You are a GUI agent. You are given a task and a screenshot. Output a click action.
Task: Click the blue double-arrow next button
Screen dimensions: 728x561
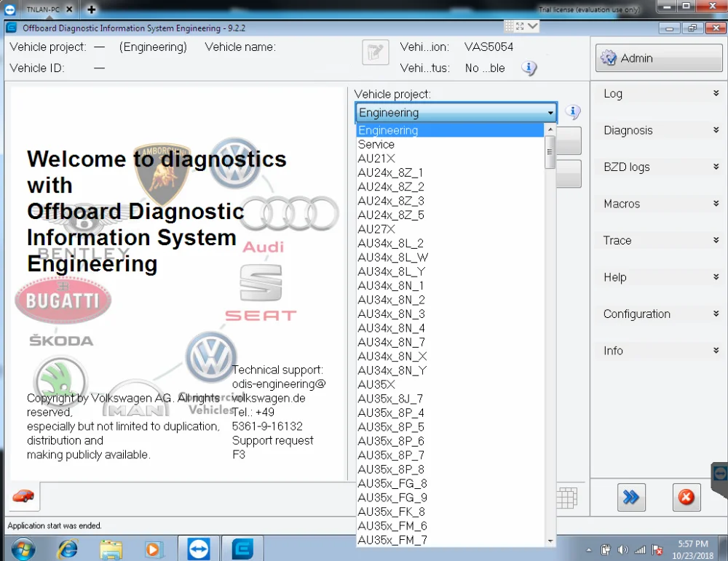point(631,497)
